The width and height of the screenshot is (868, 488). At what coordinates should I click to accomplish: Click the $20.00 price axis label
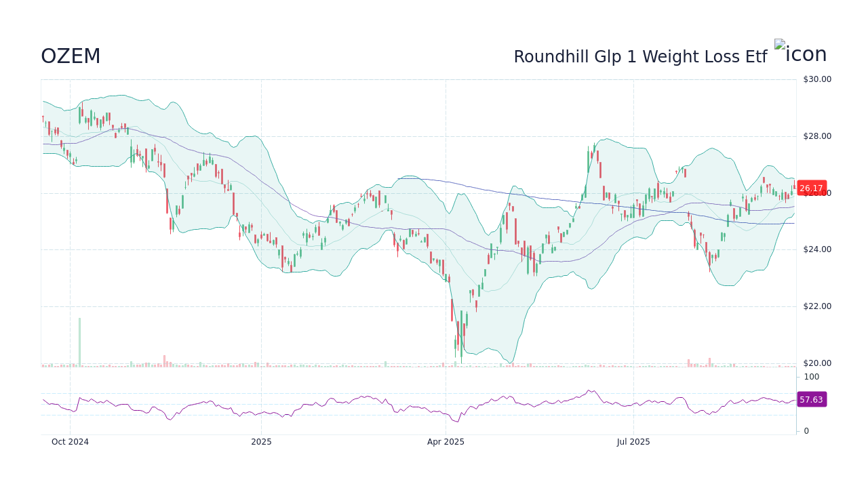click(817, 363)
